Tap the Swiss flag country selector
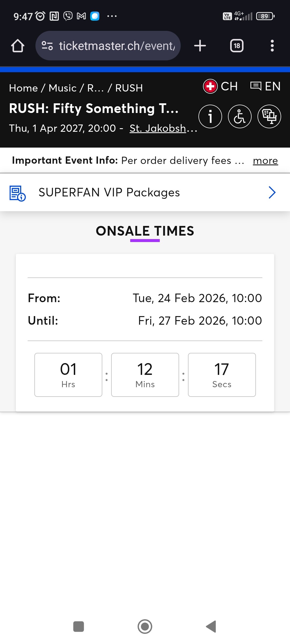Viewport: 290px width, 644px height. pos(220,86)
